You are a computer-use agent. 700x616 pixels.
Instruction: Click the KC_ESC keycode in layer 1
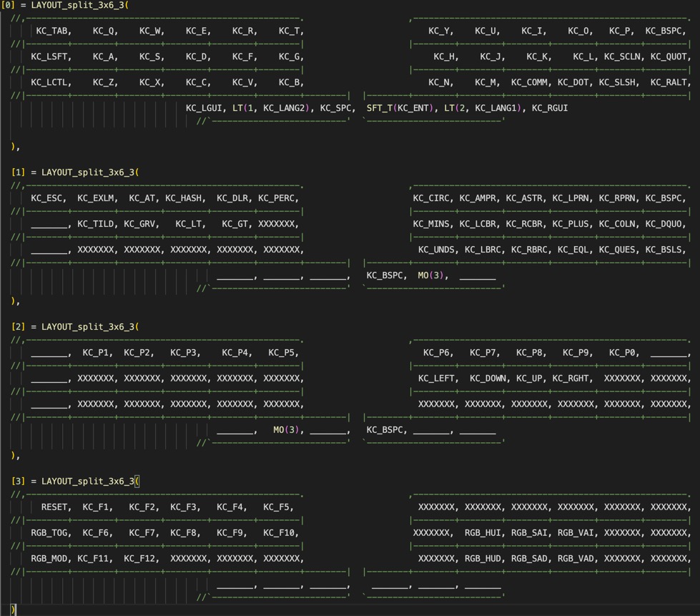[46, 198]
